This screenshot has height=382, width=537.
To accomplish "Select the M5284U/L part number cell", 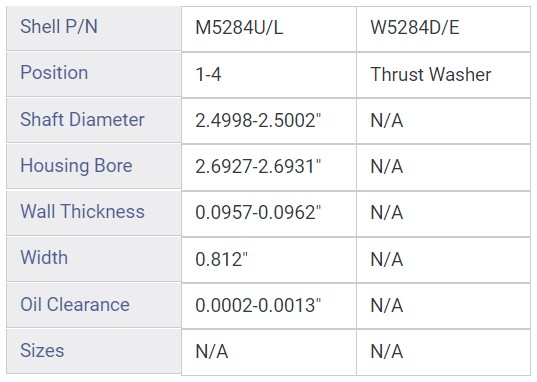I will 269,29.
